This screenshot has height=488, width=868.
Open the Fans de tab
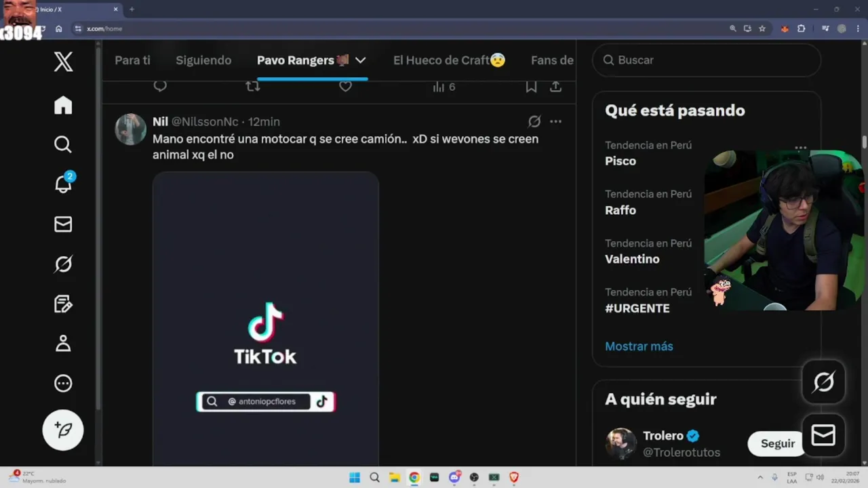[x=552, y=60]
